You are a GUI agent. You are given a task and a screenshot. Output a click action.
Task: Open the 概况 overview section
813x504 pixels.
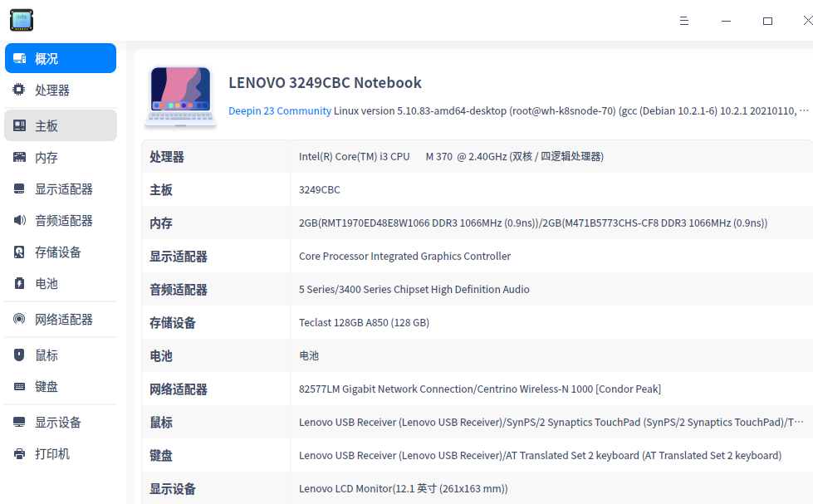click(x=61, y=58)
